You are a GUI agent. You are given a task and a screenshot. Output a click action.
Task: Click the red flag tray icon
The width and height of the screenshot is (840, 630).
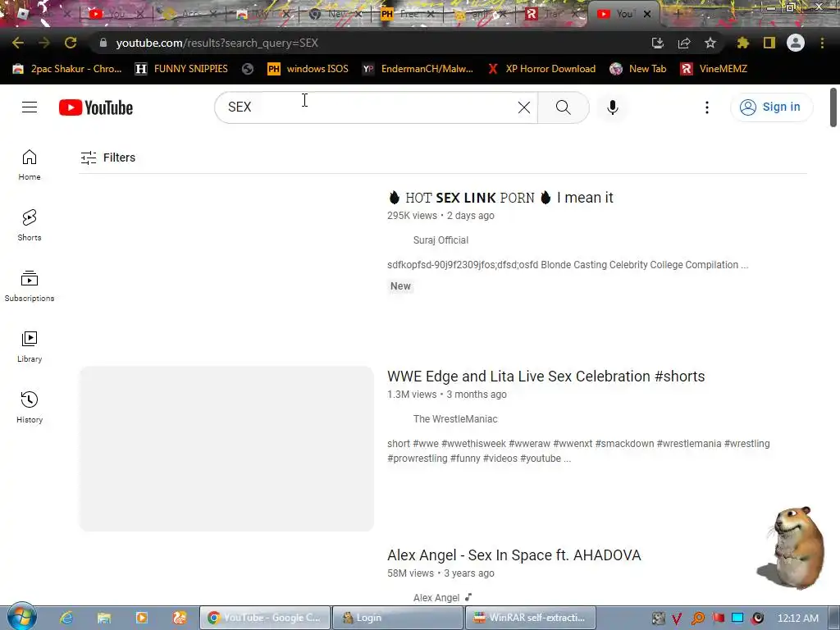(718, 619)
